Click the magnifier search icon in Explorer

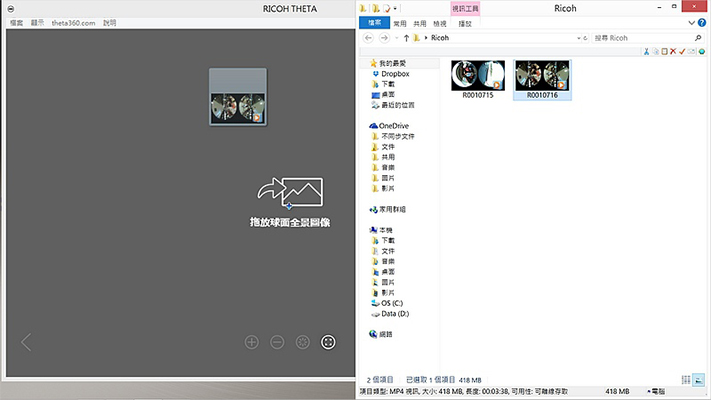698,38
